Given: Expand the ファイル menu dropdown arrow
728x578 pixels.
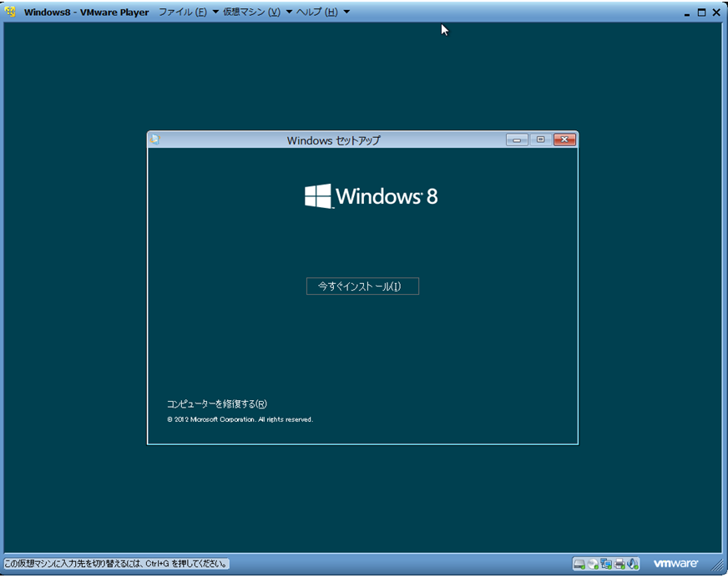Looking at the screenshot, I should click(215, 12).
